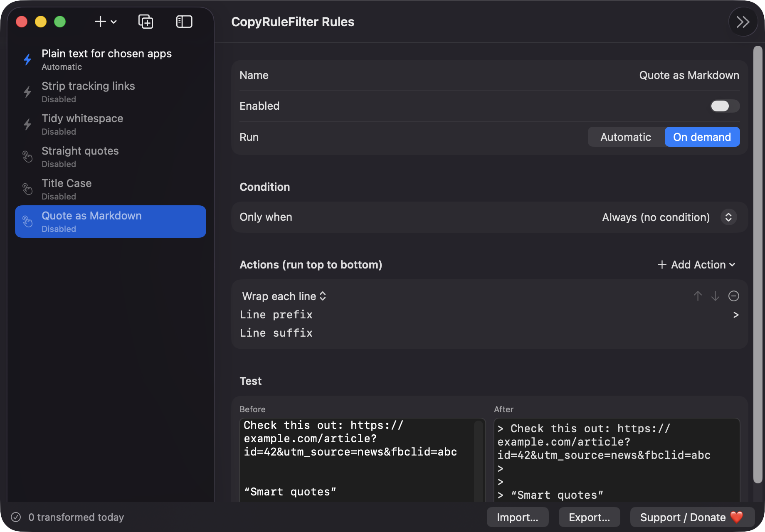Viewport: 765px width, 532px height.
Task: Click hand-tap icon of Straight quotes rule
Action: click(27, 157)
